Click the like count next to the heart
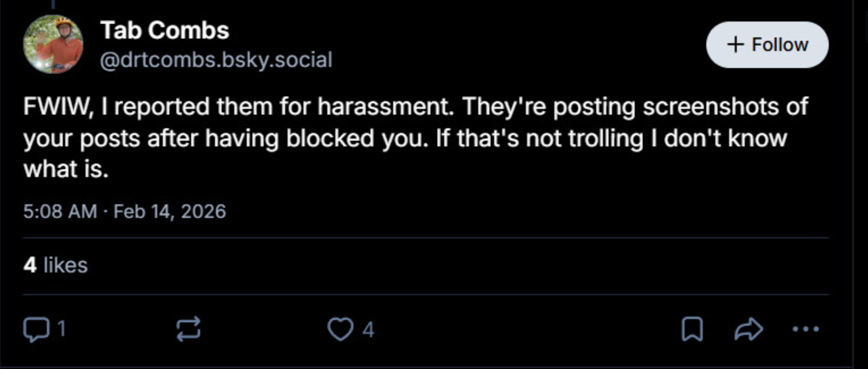Viewport: 868px width, 369px height. (x=368, y=330)
